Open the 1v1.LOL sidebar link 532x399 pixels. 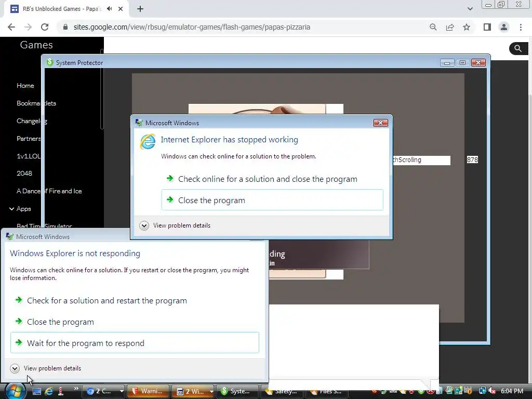tap(29, 156)
